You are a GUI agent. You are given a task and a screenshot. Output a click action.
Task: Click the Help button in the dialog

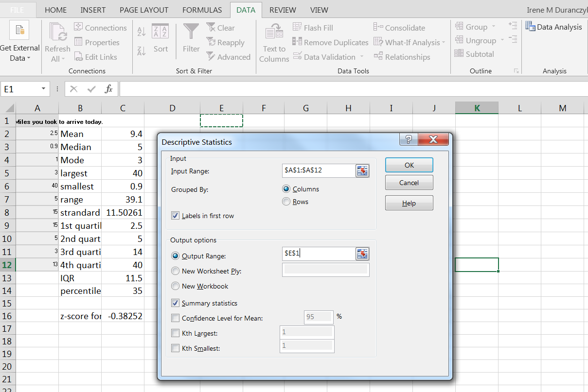(409, 203)
